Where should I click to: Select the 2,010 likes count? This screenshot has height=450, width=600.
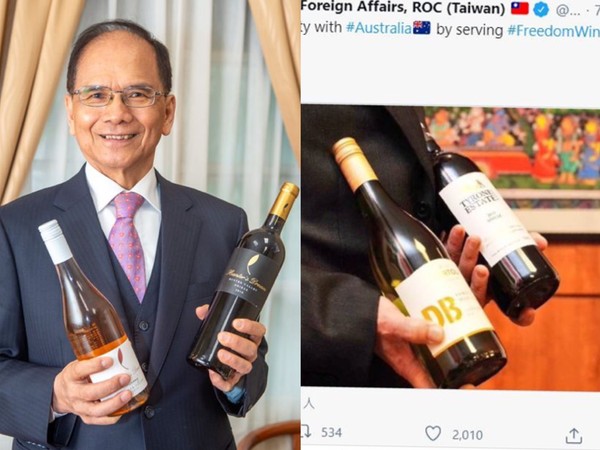coord(467,435)
